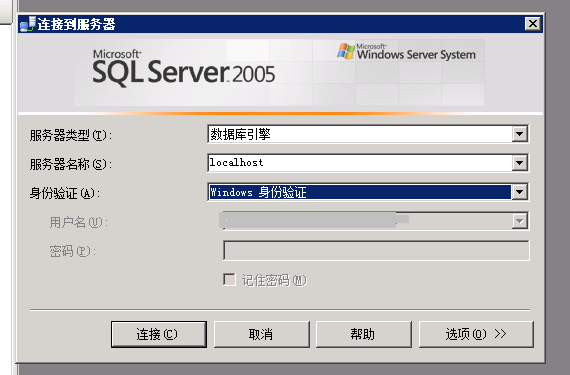
Task: Expand the 身份验证 dropdown arrow
Action: click(x=519, y=192)
